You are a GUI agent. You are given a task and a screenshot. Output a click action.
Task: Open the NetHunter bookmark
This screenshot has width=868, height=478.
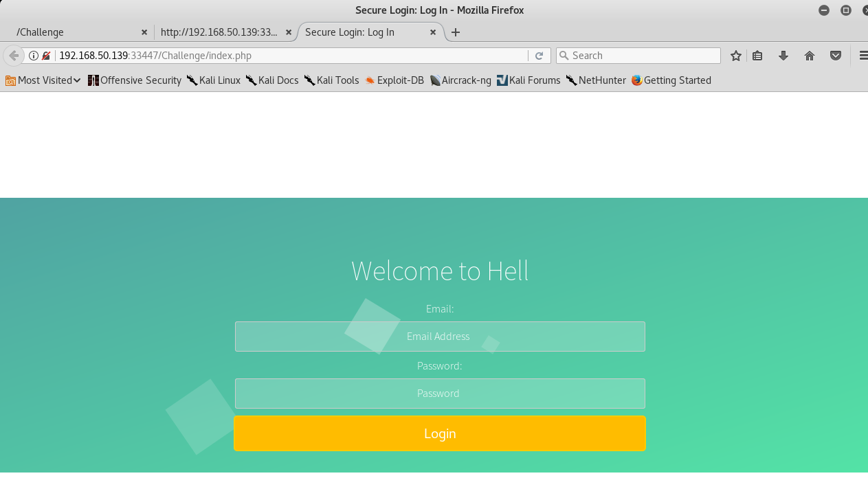pyautogui.click(x=596, y=80)
